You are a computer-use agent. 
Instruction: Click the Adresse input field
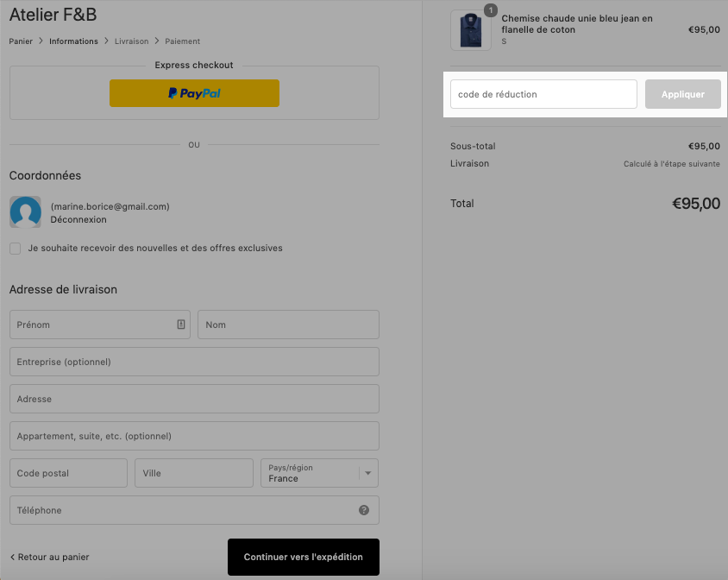tap(195, 399)
